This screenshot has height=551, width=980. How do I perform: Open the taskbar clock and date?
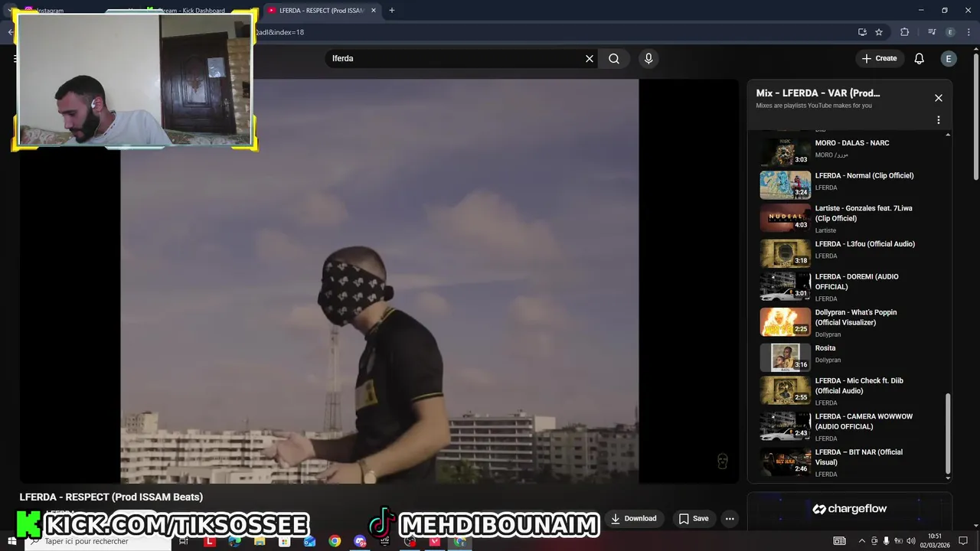coord(935,541)
